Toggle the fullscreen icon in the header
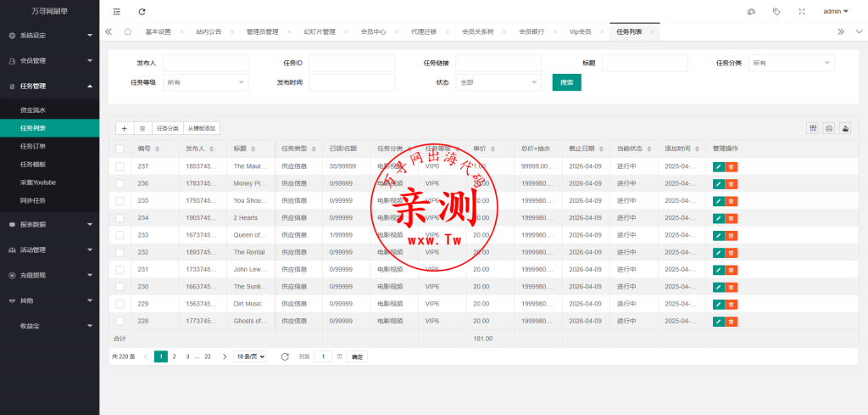The image size is (868, 415). pyautogui.click(x=802, y=12)
